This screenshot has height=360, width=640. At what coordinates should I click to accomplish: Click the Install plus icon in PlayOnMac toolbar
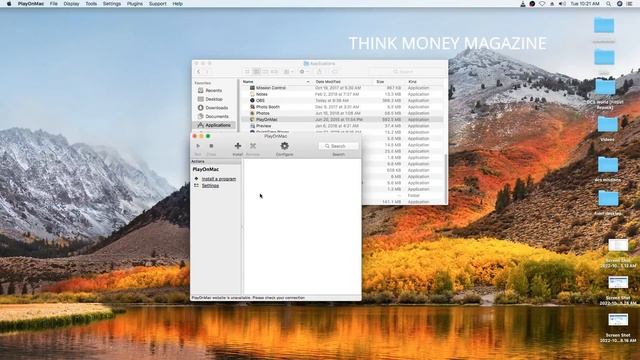(238, 146)
